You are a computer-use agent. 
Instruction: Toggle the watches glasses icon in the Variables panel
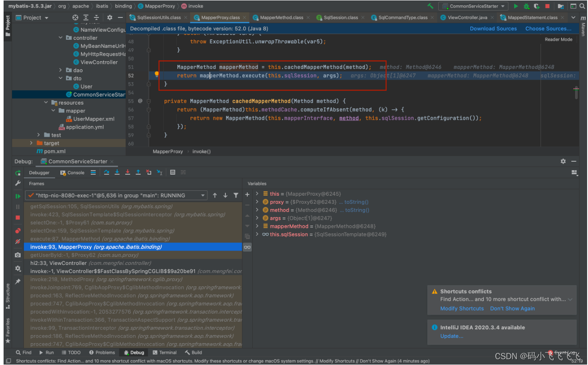pyautogui.click(x=247, y=247)
